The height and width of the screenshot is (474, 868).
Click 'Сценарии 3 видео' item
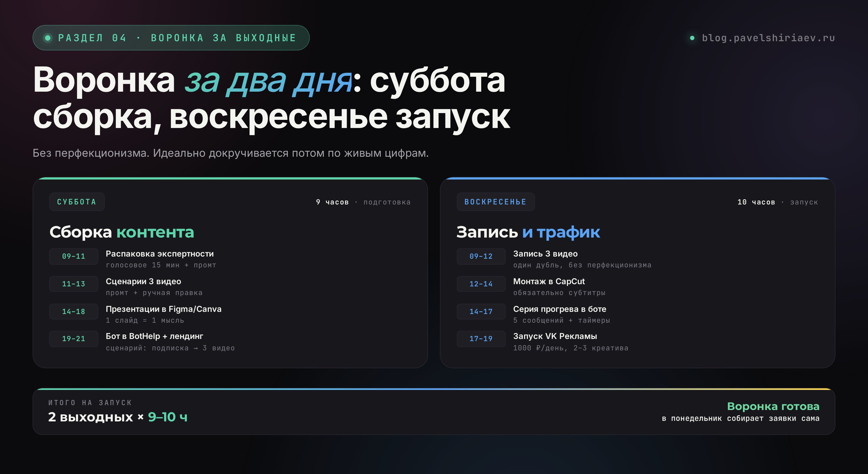click(x=143, y=281)
